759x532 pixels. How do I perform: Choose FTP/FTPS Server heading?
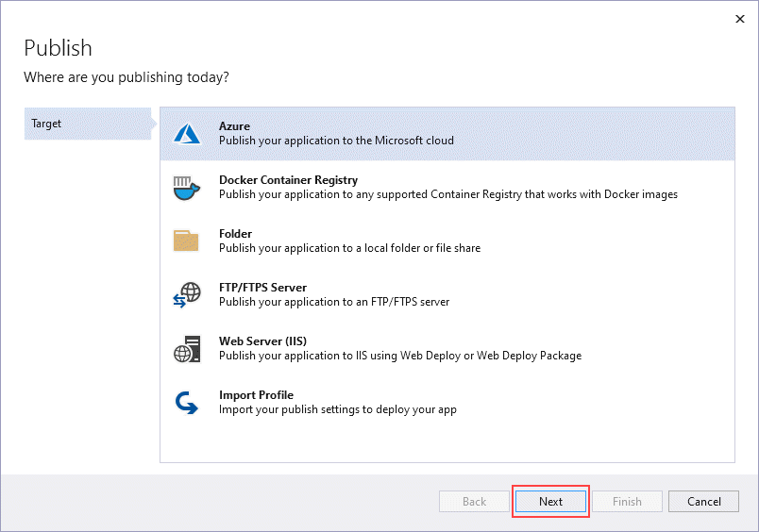point(262,288)
